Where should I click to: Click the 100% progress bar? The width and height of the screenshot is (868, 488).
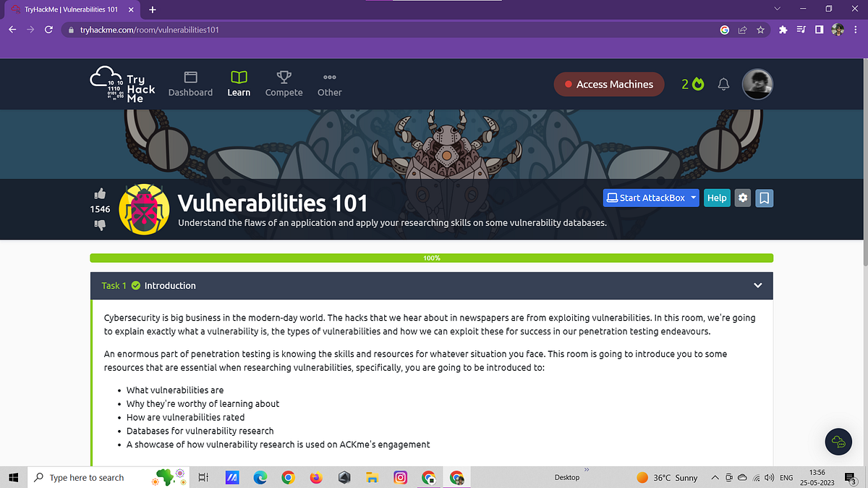pos(431,257)
